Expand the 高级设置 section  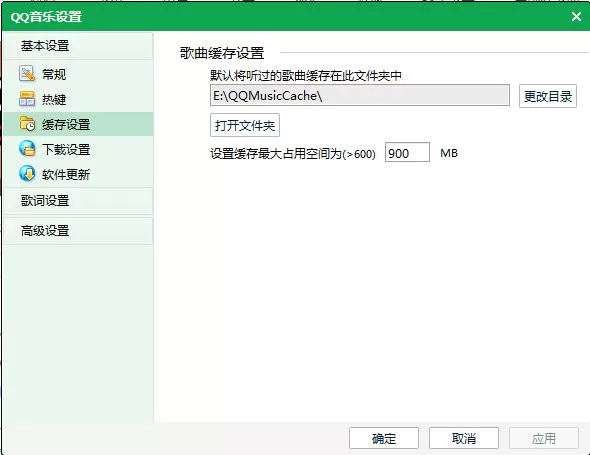pos(78,231)
